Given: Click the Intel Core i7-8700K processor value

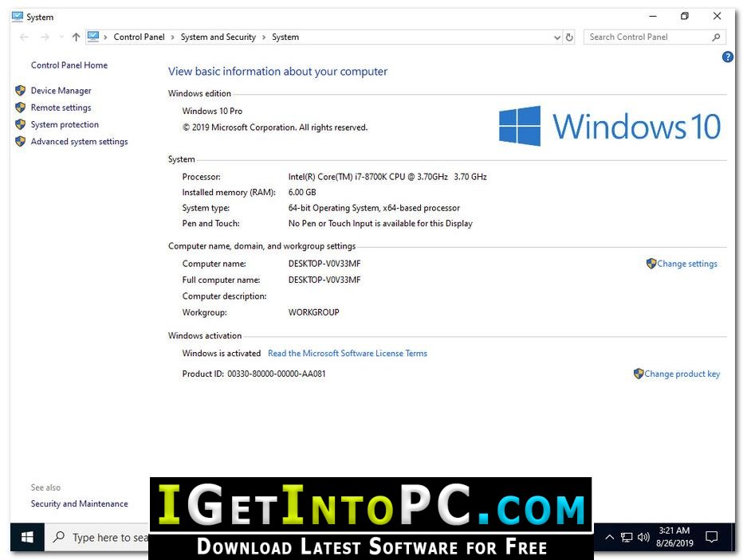Looking at the screenshot, I should 387,177.
